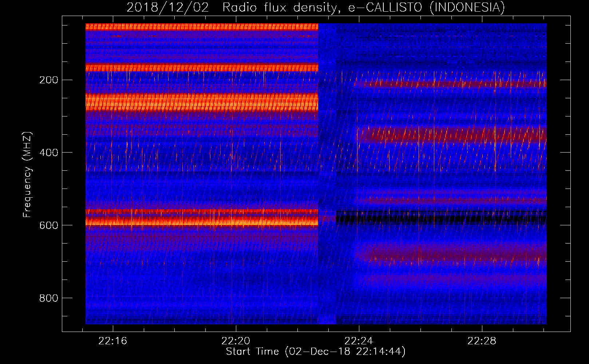Click the '22:16' time tick label

click(113, 341)
